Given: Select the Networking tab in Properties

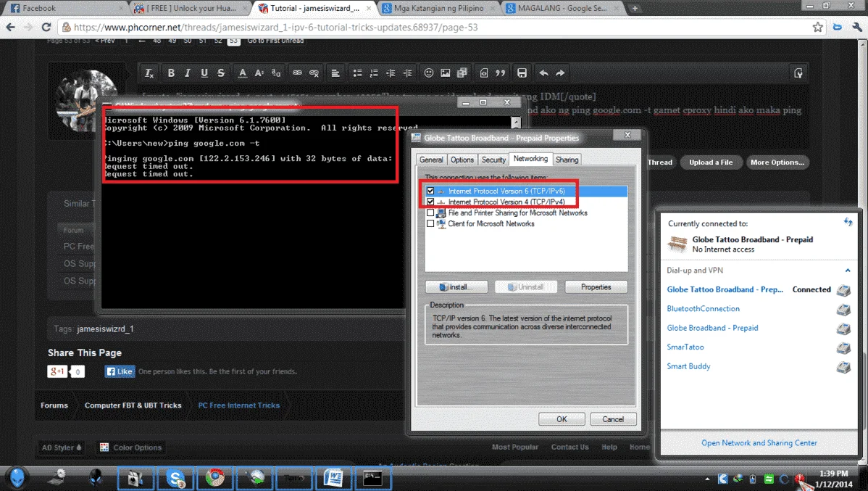Looking at the screenshot, I should (x=530, y=159).
